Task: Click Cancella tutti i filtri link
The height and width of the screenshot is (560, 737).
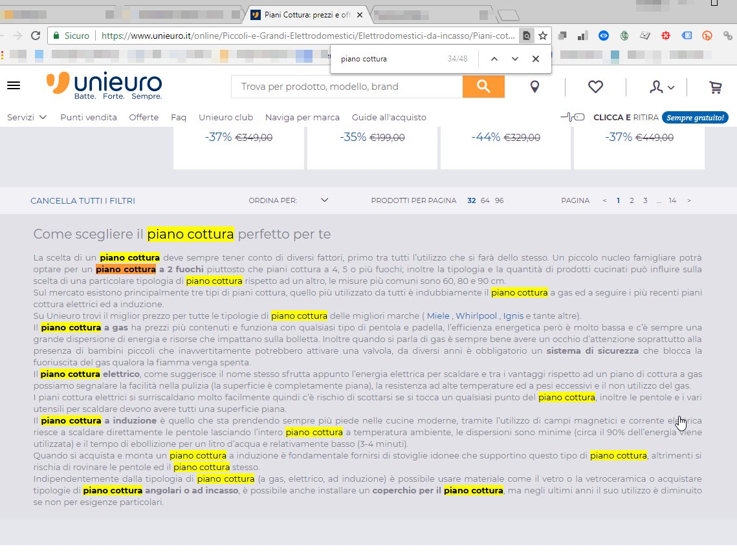Action: point(83,200)
